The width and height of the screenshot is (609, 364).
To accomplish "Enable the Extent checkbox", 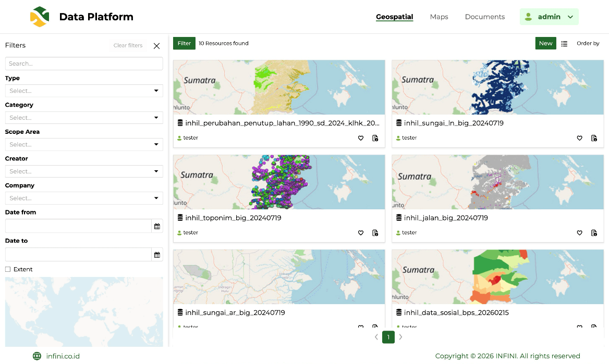I will (x=8, y=269).
